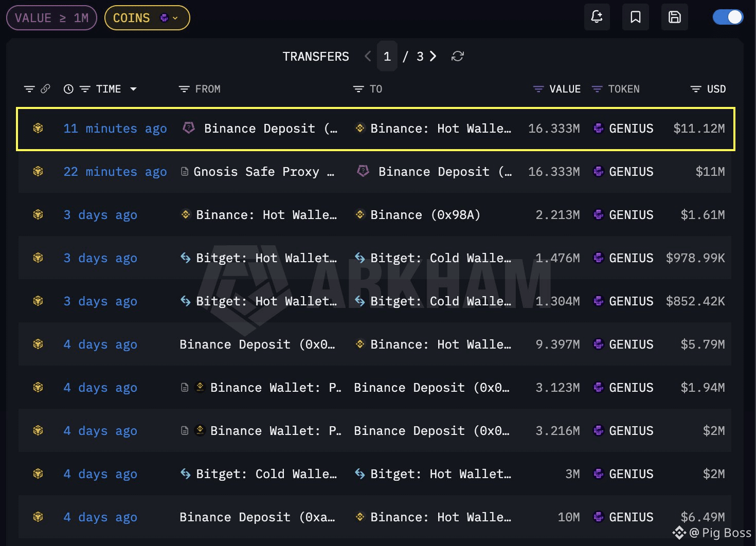
Task: Go to the next transfers page
Action: [x=433, y=56]
